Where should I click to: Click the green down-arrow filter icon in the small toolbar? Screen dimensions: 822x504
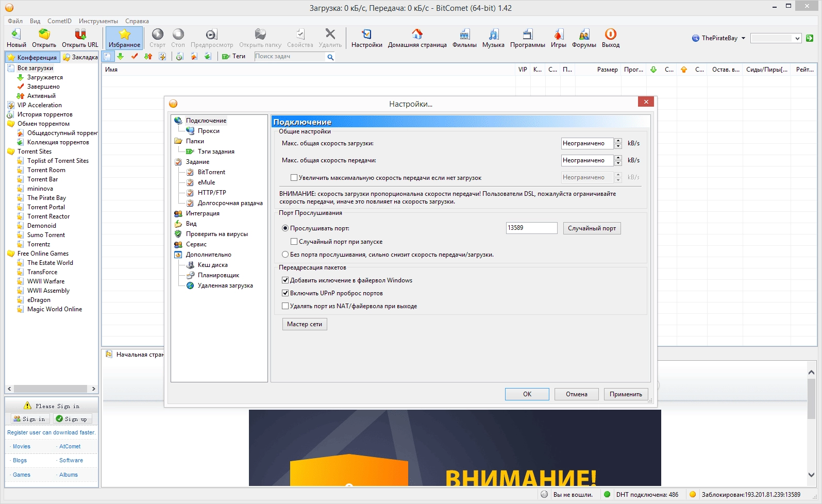click(x=120, y=56)
